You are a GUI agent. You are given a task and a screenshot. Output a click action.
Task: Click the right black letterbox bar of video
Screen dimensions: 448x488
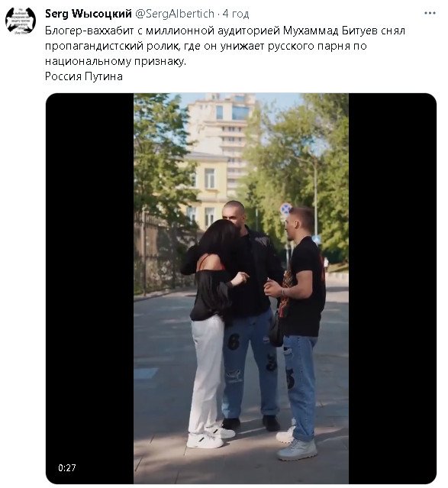tap(392, 289)
